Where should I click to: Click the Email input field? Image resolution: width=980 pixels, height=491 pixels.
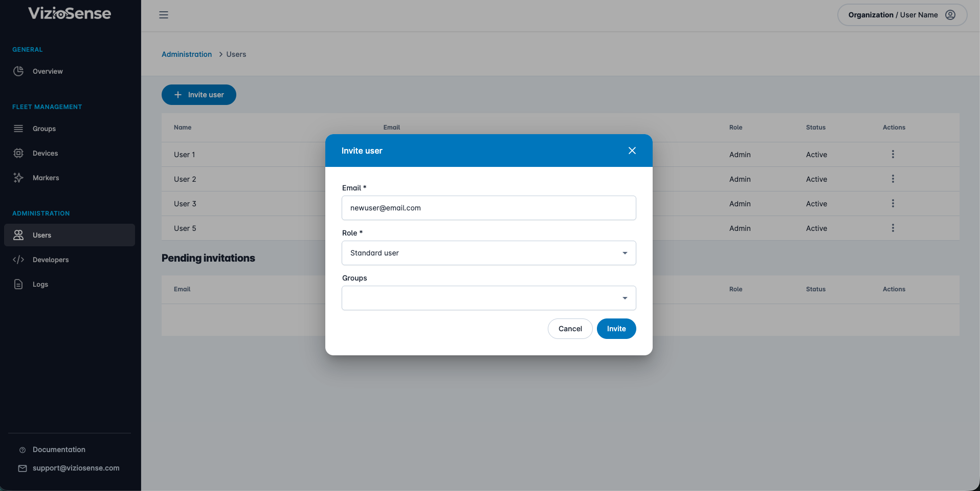pyautogui.click(x=489, y=208)
